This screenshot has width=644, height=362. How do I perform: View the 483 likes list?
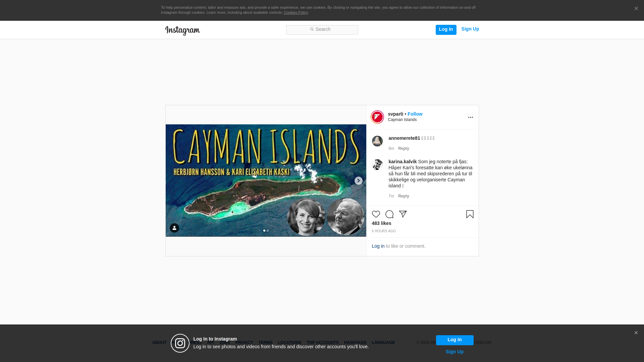pos(381,223)
